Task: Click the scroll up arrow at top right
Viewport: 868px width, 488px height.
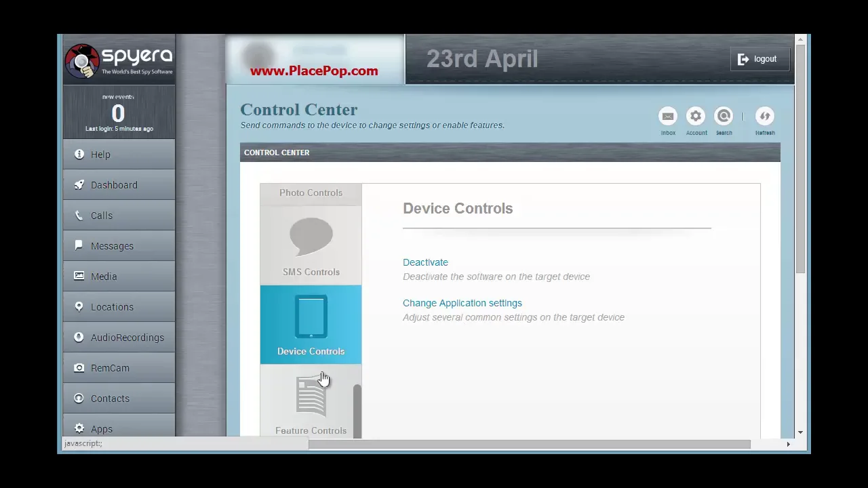Action: [x=801, y=40]
